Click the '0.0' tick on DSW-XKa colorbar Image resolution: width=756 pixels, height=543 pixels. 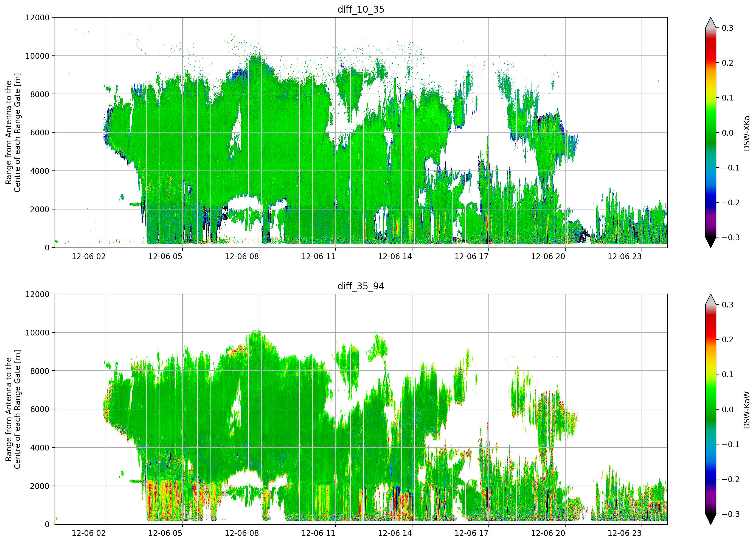tap(728, 133)
